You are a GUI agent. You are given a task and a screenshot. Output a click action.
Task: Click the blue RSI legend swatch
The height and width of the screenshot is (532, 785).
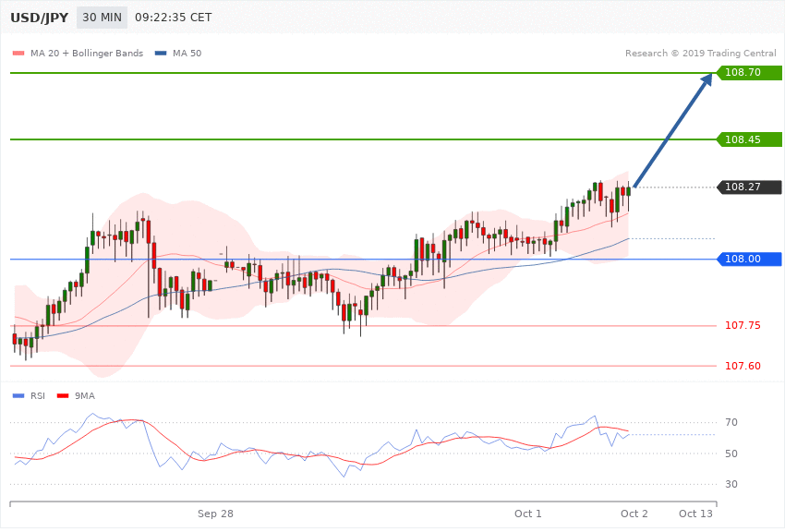[18, 396]
